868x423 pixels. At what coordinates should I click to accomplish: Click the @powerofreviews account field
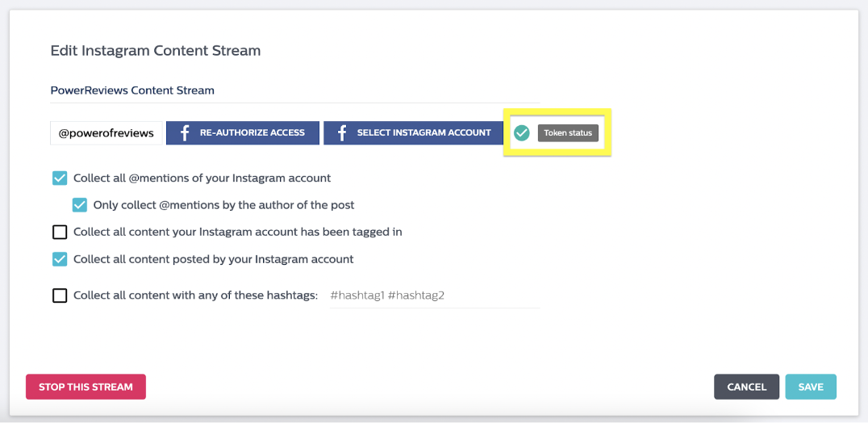(x=106, y=133)
